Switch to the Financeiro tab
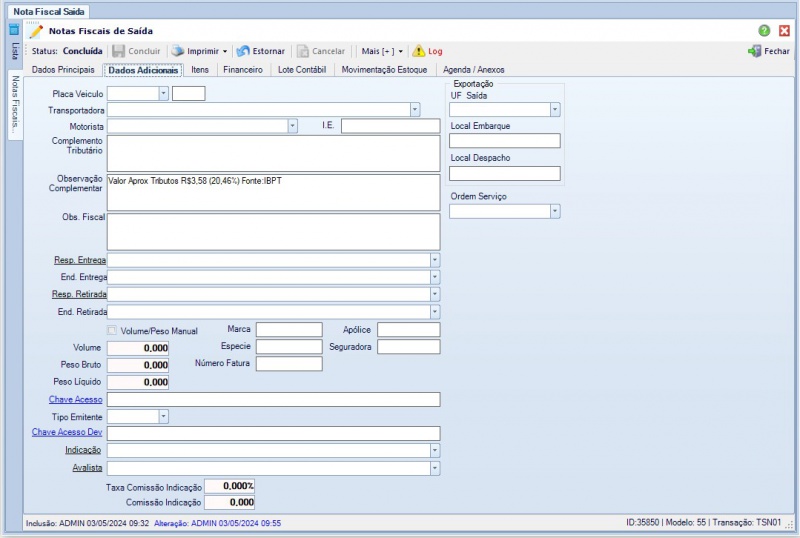800x538 pixels. (243, 70)
